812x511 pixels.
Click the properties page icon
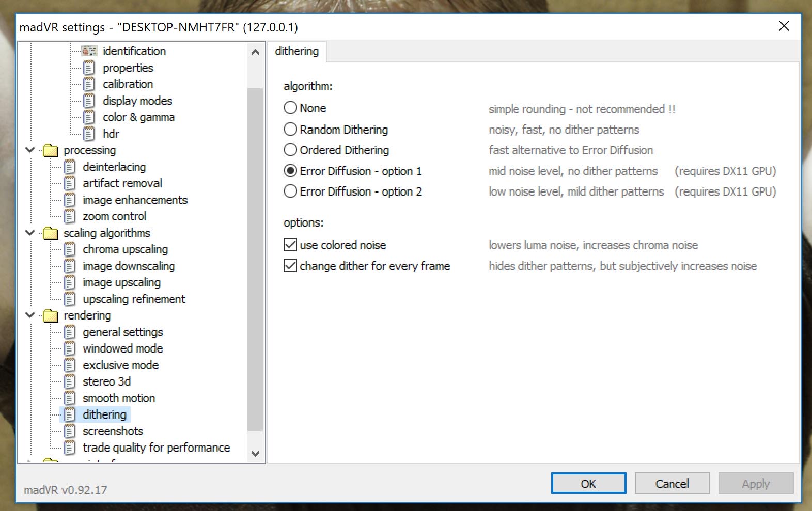point(89,68)
